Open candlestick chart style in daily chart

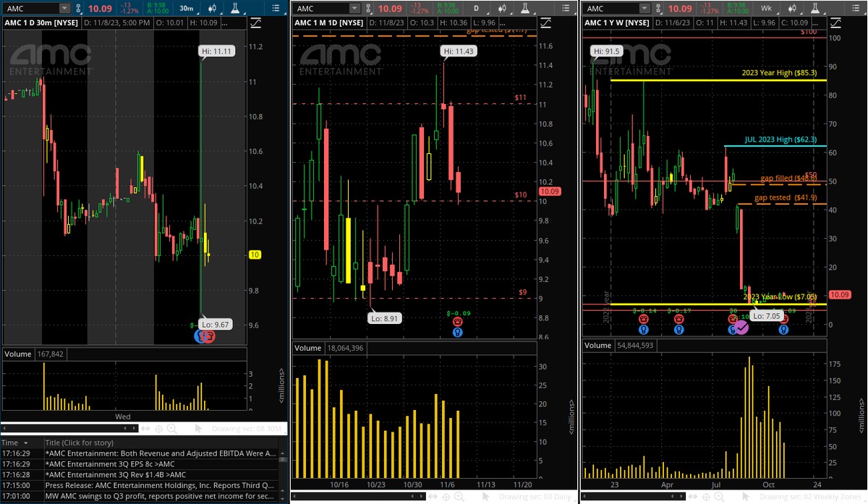pos(502,8)
